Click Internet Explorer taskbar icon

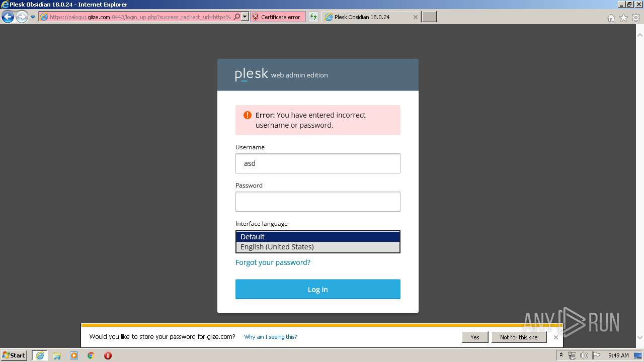tap(40, 355)
